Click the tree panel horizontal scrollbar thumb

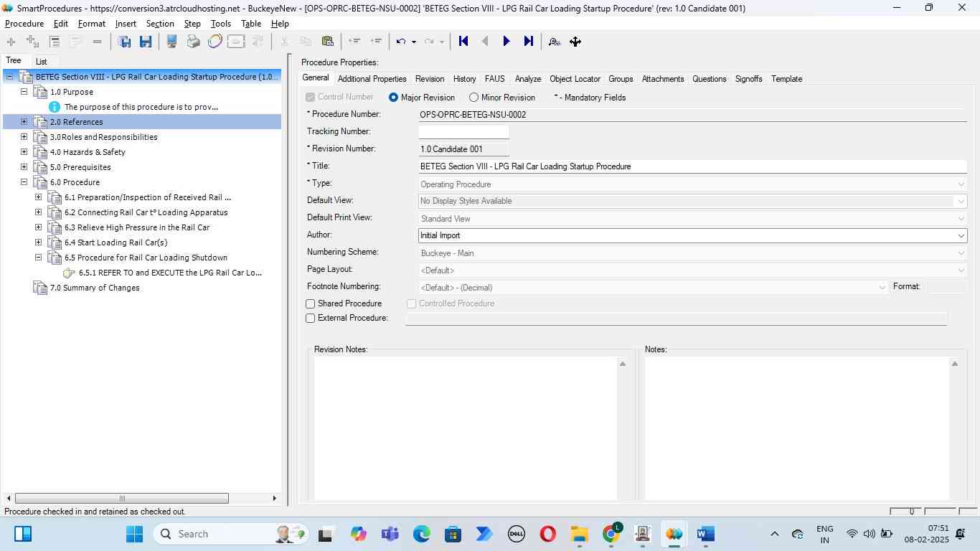(122, 499)
